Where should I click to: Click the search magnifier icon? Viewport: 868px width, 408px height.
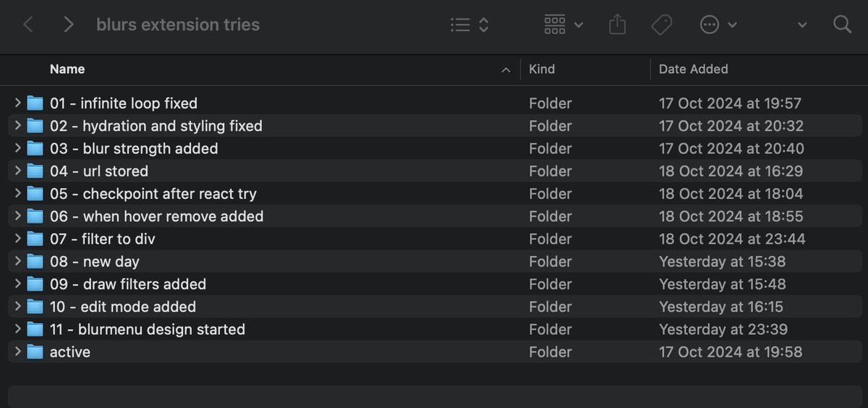pyautogui.click(x=842, y=25)
